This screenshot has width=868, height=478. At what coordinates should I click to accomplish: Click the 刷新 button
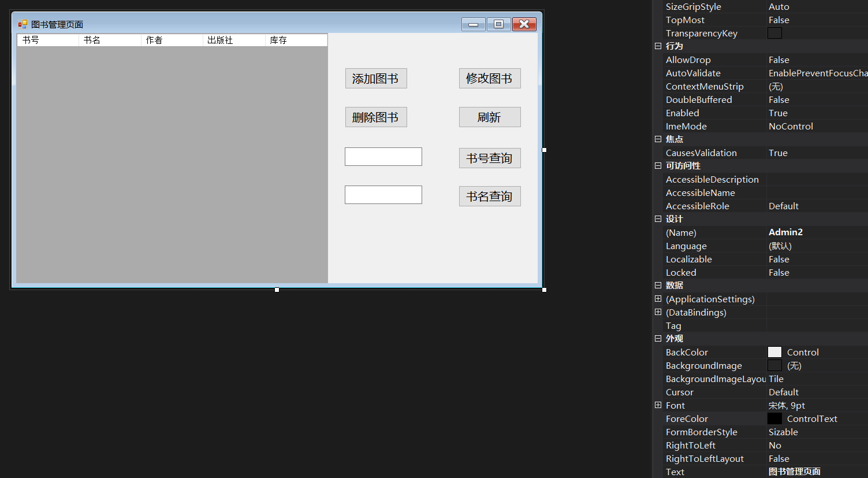490,117
